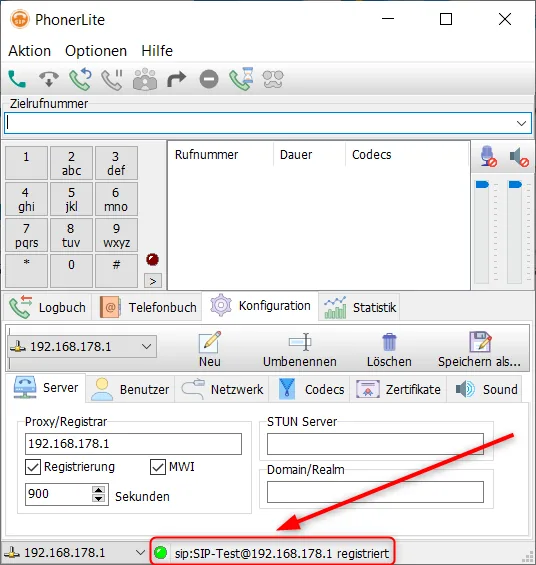Click the Proxy/Registrar address field
The image size is (536, 565).
(133, 444)
